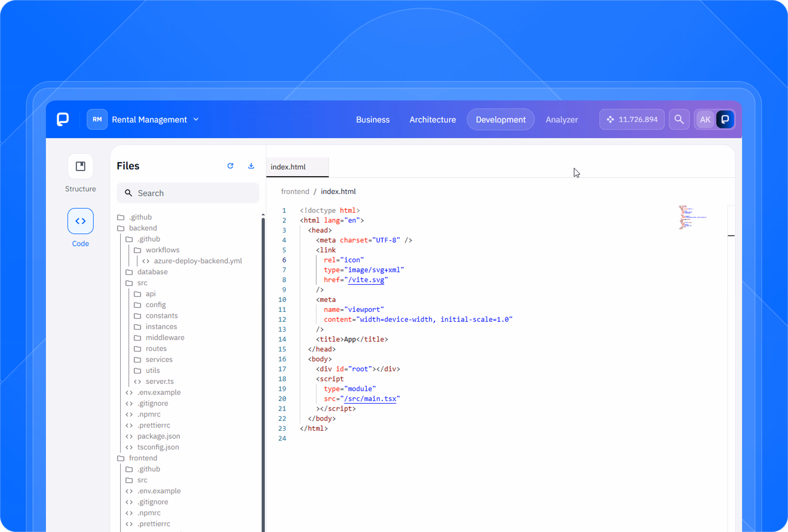Image resolution: width=788 pixels, height=532 pixels.
Task: Go to the Analyzer tab
Action: [561, 120]
